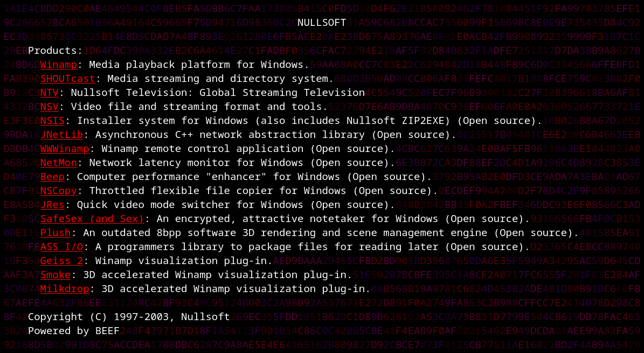Follow the NTV Nullsoft Television link
644x353 pixels.
(x=49, y=93)
